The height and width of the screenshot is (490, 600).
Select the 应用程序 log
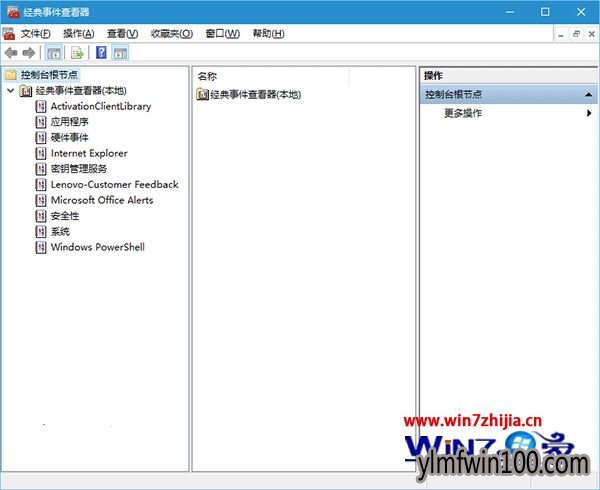[x=70, y=122]
